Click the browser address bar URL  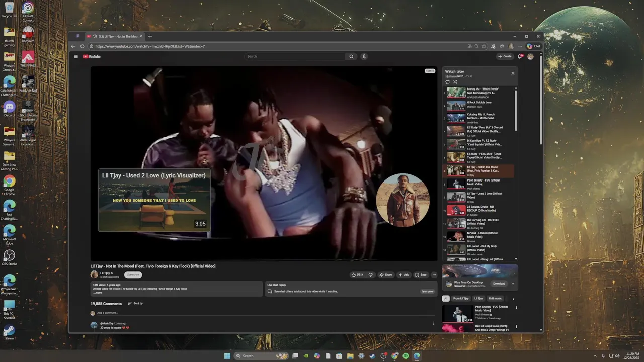[150, 46]
